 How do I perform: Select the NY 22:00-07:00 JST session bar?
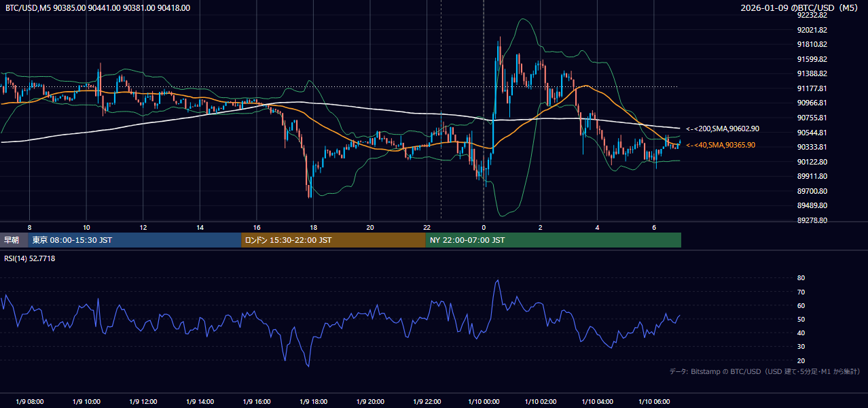pyautogui.click(x=554, y=240)
